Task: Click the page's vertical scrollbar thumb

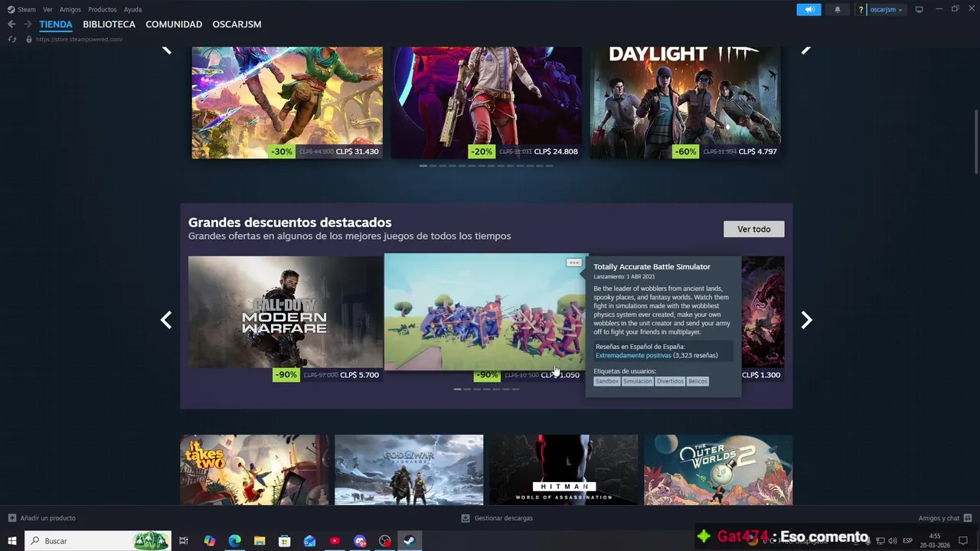Action: 976,142
